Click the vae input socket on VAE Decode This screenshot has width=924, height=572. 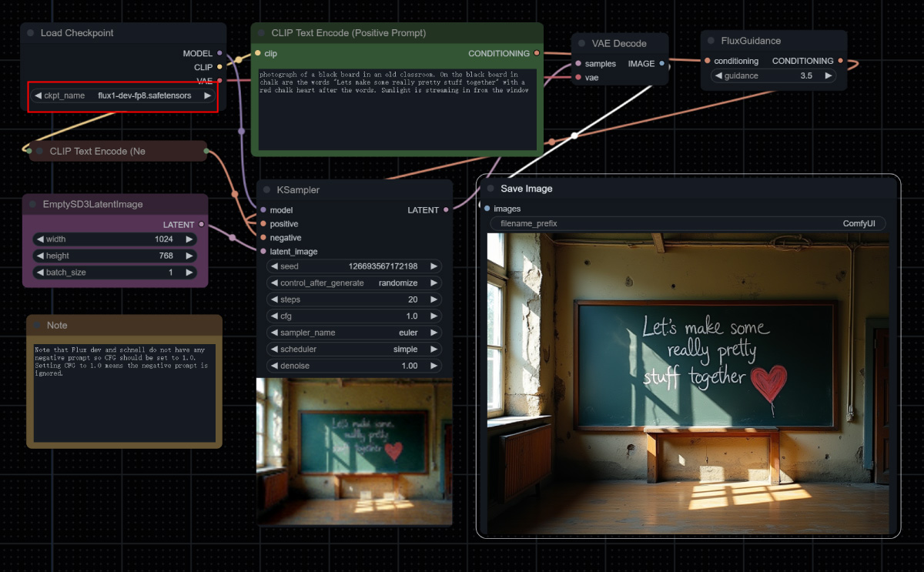(577, 78)
